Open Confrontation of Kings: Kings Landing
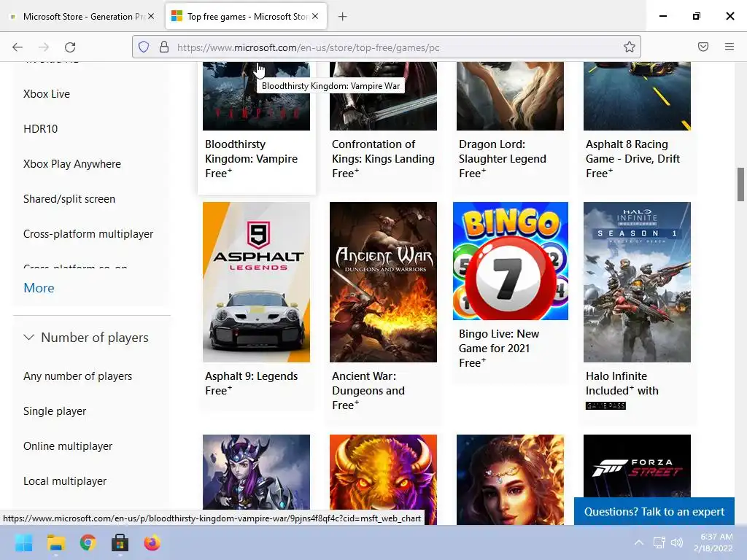Screen dimensions: 747x560 click(383, 152)
